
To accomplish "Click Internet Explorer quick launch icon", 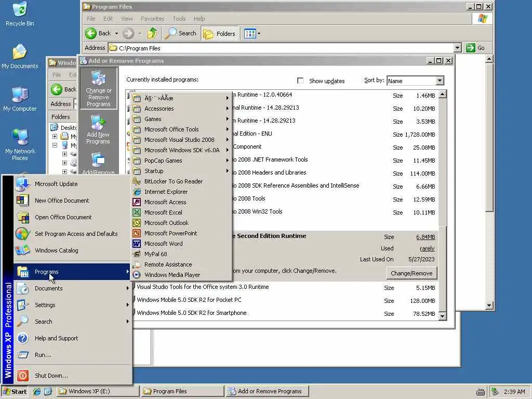I will (37, 391).
